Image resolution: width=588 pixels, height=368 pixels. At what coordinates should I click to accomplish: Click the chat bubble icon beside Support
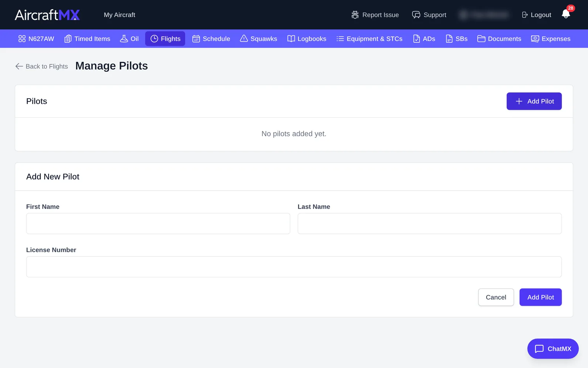click(416, 15)
